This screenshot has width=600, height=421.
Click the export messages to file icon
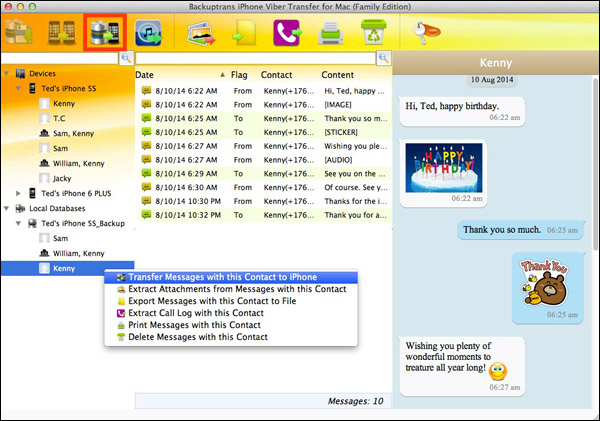tap(244, 33)
